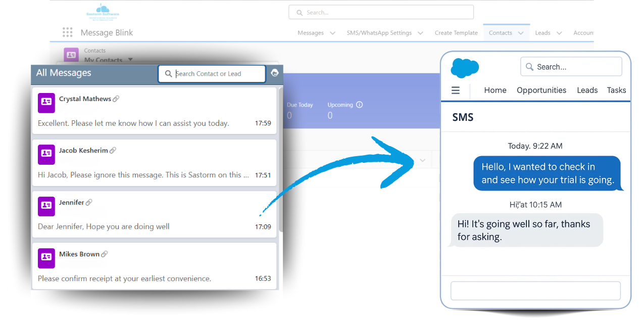Open the SMS/WhatsApp Settings menu

(385, 32)
